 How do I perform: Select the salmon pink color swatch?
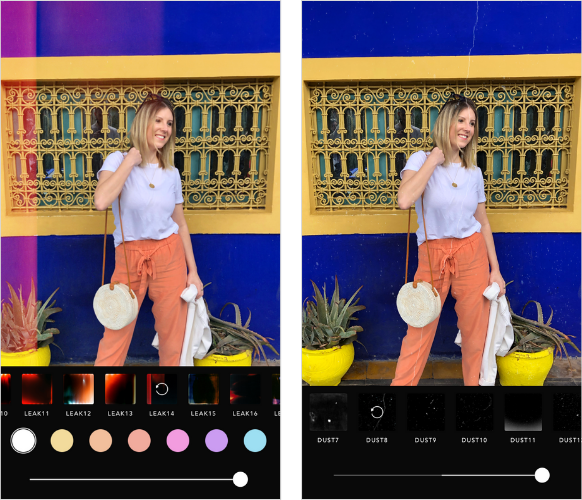coord(139,441)
